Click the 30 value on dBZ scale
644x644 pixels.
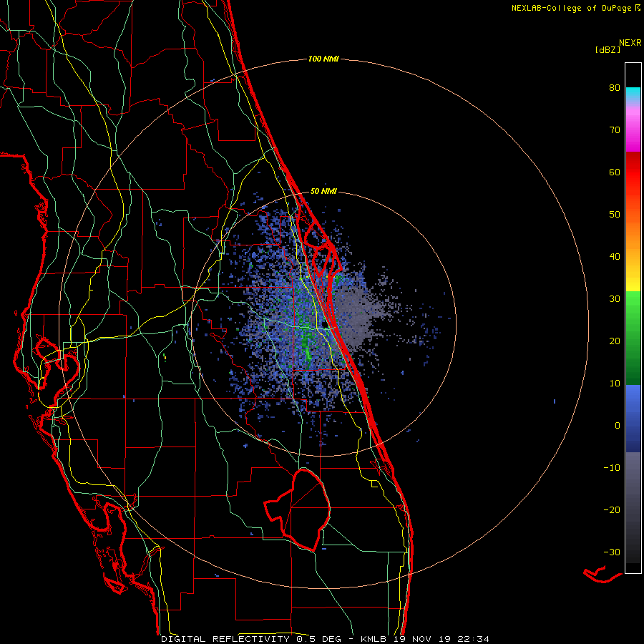(x=615, y=299)
